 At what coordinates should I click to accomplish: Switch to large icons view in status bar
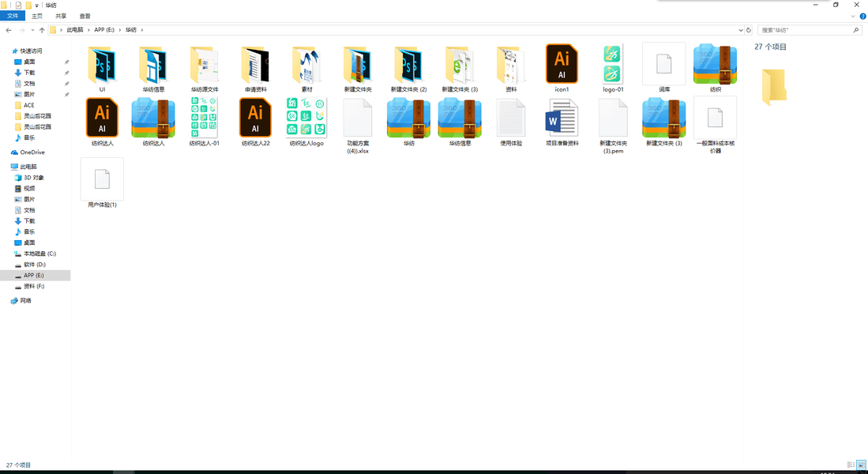point(862,465)
